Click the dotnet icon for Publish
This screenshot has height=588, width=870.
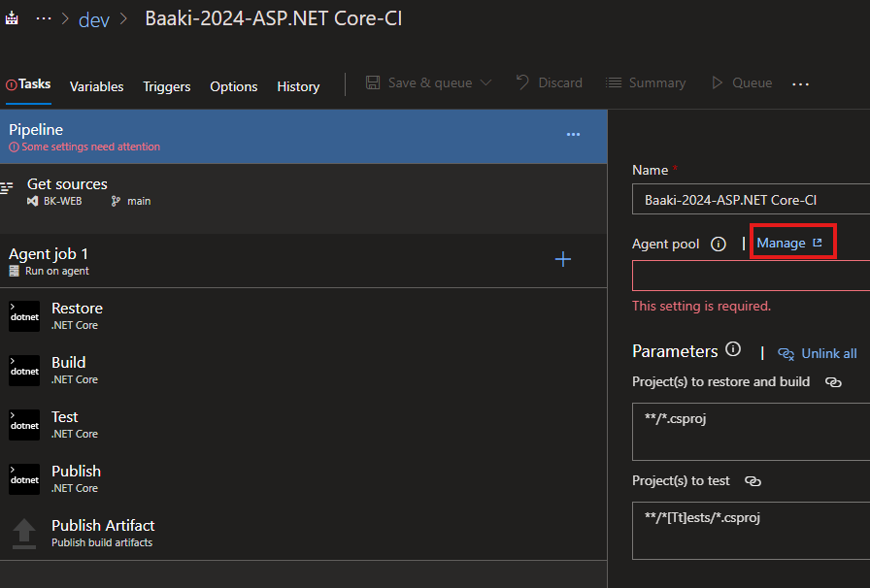point(24,479)
